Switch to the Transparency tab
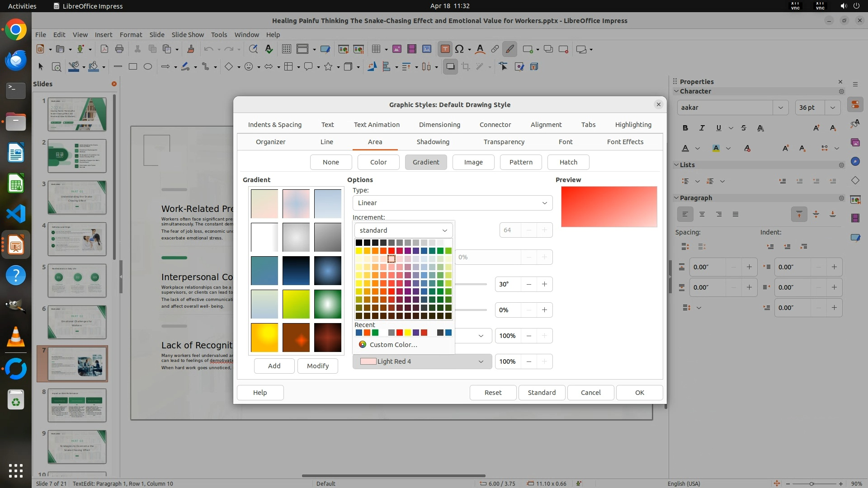Screen dimensions: 868x488 click(x=504, y=142)
